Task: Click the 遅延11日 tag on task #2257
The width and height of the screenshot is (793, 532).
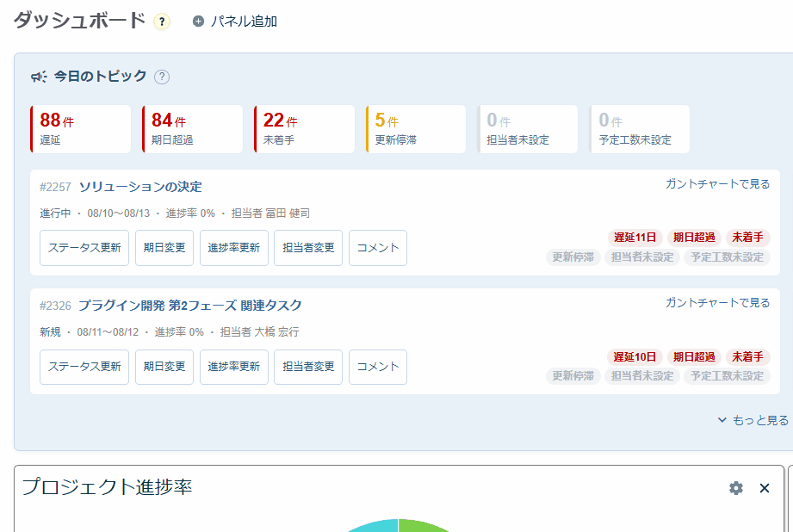Action: (635, 238)
